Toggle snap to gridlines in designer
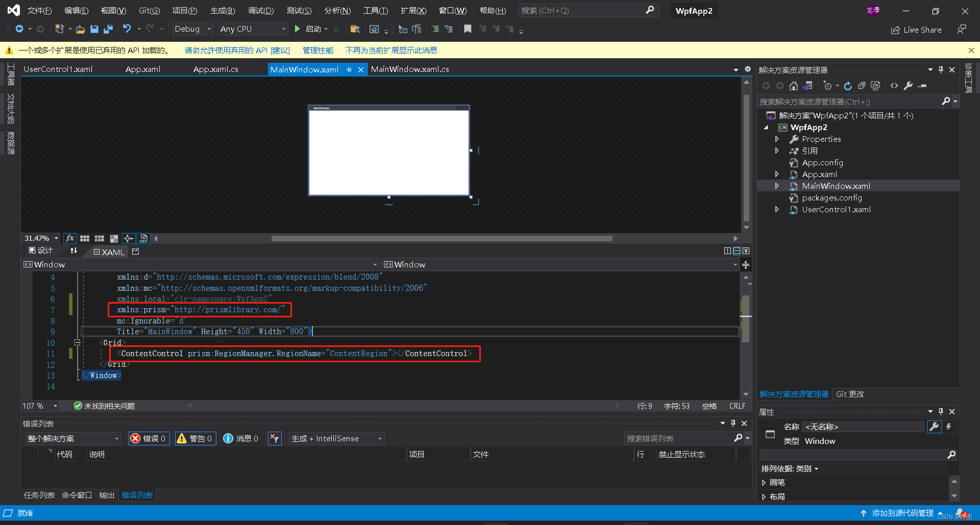 click(100, 238)
